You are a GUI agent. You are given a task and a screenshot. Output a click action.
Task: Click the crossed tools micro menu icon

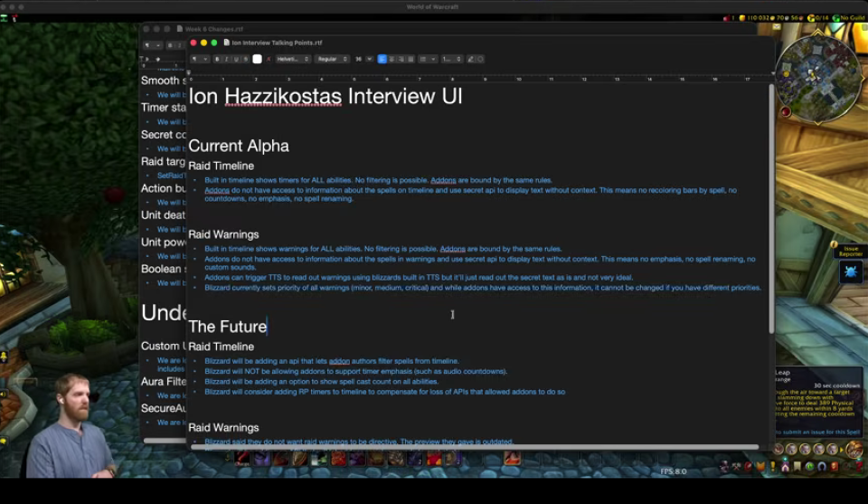(736, 466)
